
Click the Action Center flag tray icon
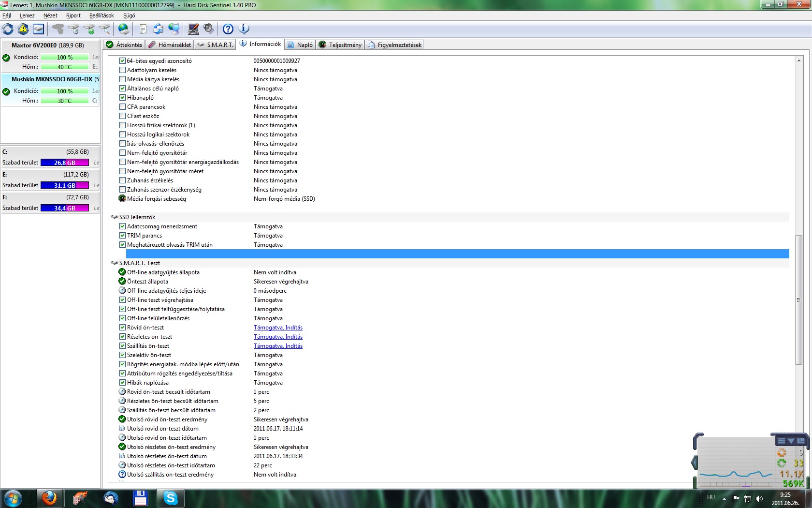point(736,498)
